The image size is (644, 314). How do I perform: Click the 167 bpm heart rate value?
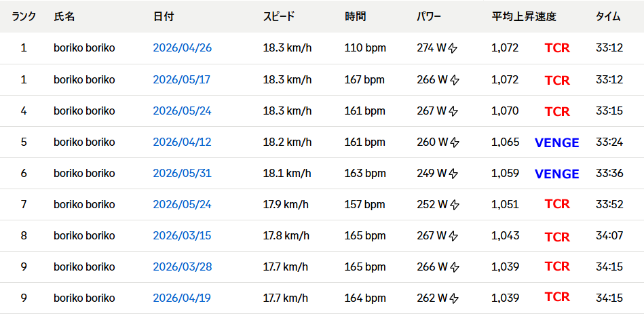point(364,79)
